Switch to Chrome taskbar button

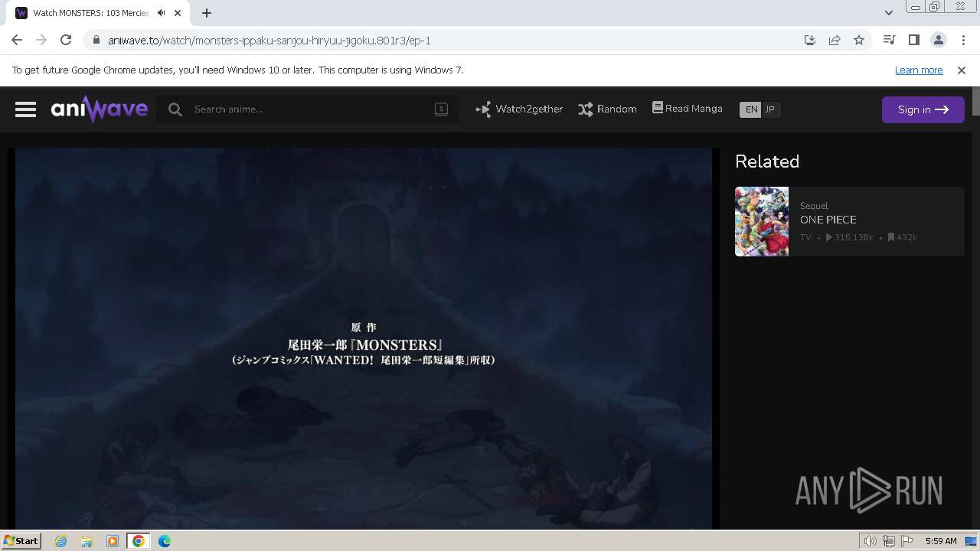tap(139, 541)
